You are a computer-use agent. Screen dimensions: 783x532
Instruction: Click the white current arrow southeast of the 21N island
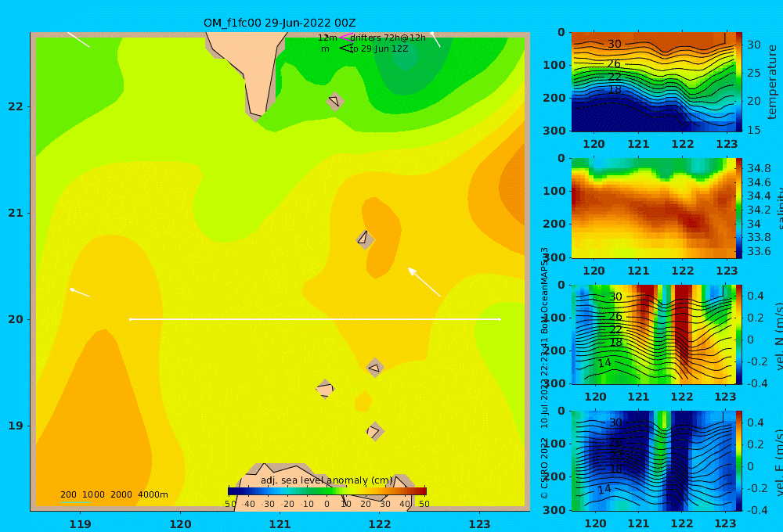pos(424,282)
